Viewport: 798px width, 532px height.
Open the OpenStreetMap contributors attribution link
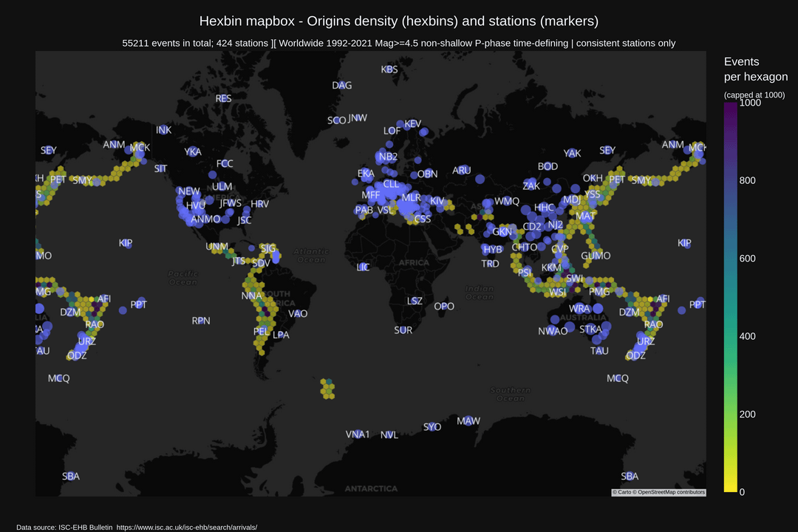coord(671,492)
